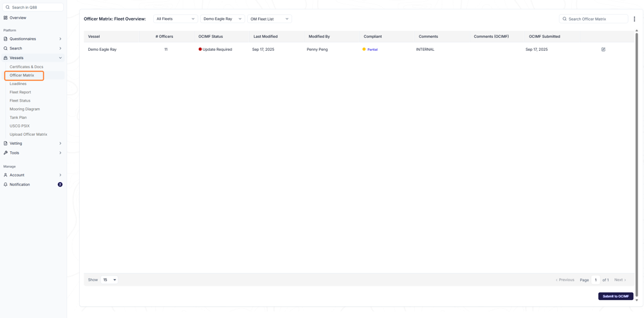The image size is (644, 318).
Task: Click the INTERNAL comments cell
Action: pyautogui.click(x=425, y=50)
